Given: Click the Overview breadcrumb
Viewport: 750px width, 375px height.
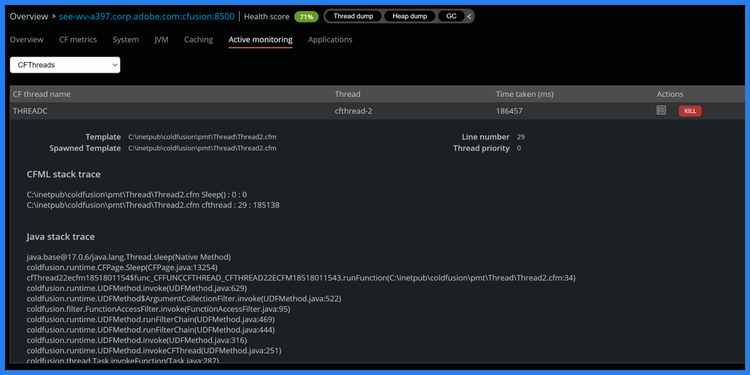Looking at the screenshot, I should click(x=29, y=16).
